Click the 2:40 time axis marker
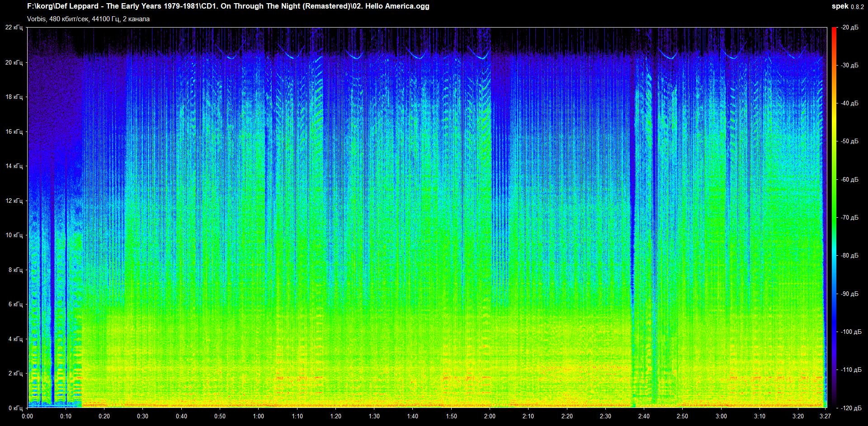The height and width of the screenshot is (426, 868). point(644,416)
